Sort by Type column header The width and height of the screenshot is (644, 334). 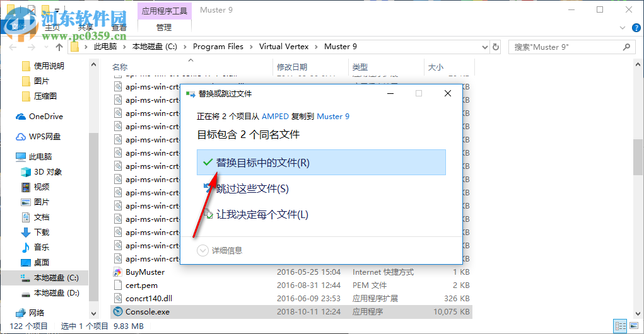point(386,67)
